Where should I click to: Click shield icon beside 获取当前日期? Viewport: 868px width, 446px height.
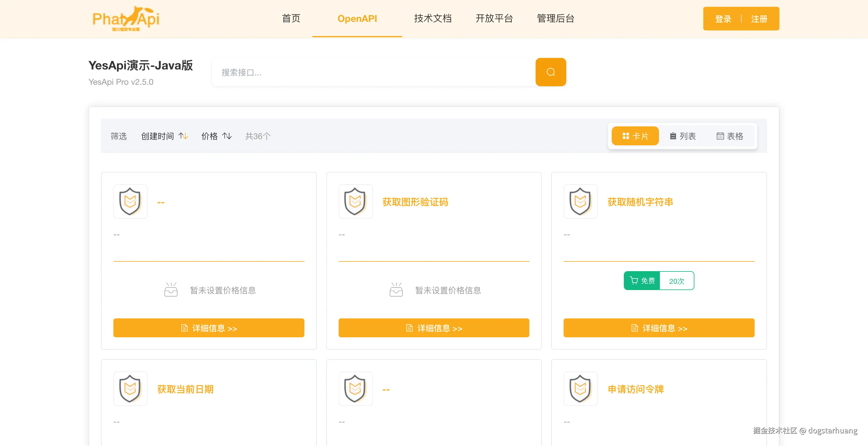(x=130, y=389)
